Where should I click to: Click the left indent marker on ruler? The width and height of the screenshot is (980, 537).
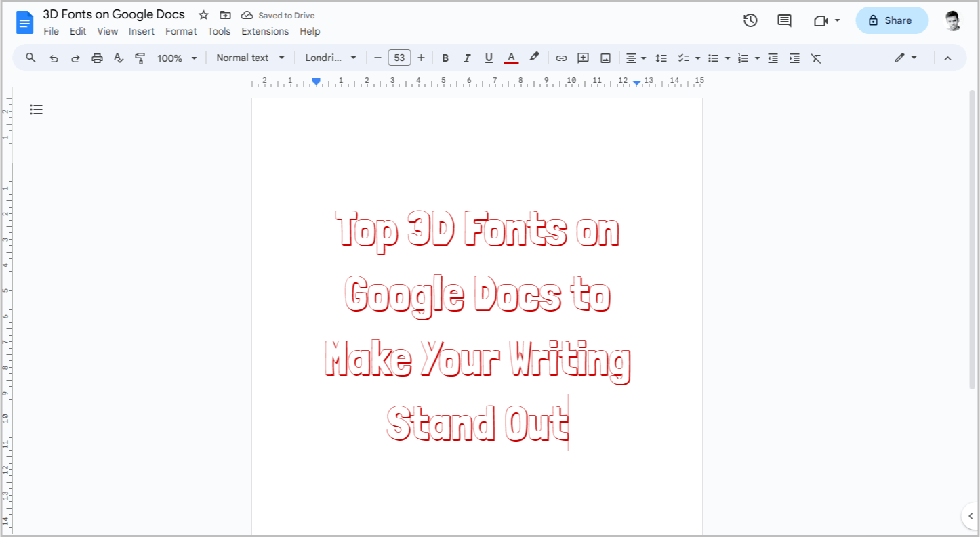(316, 81)
